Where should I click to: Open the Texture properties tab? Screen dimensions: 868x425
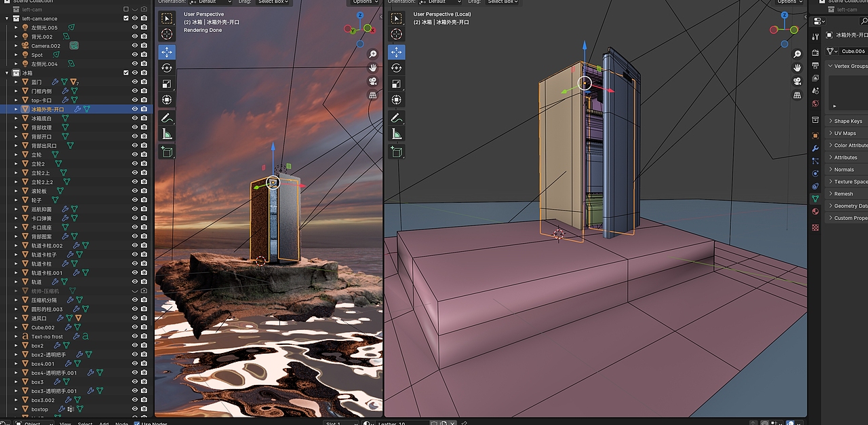[815, 227]
